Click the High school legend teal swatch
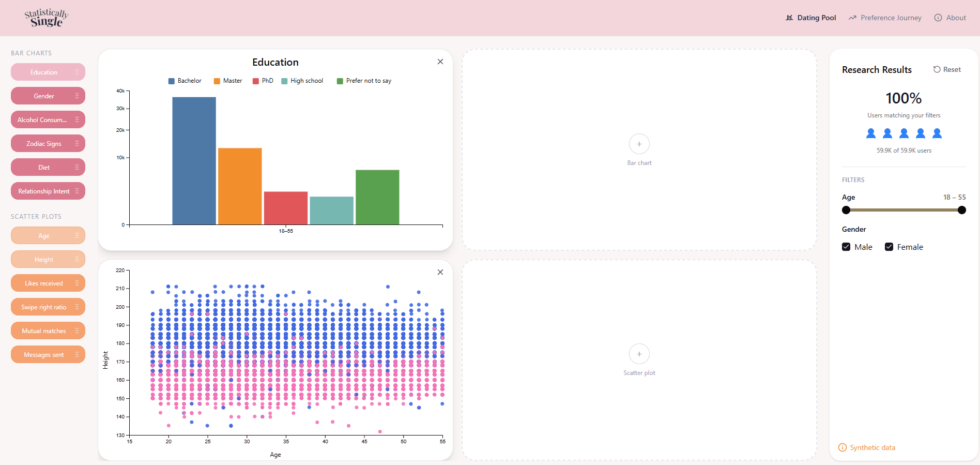The height and width of the screenshot is (465, 980). (x=284, y=81)
